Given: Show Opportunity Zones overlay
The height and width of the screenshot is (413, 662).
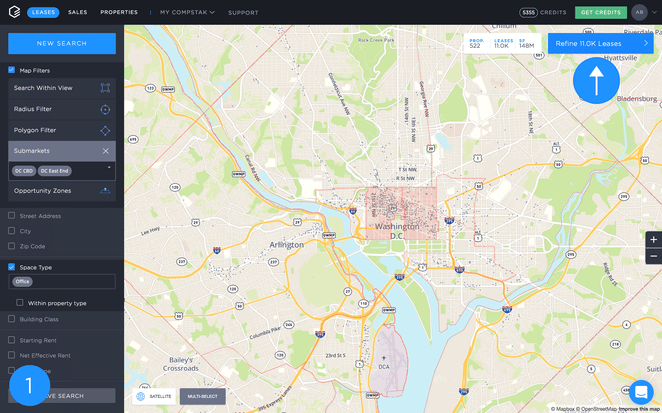Looking at the screenshot, I should [62, 191].
